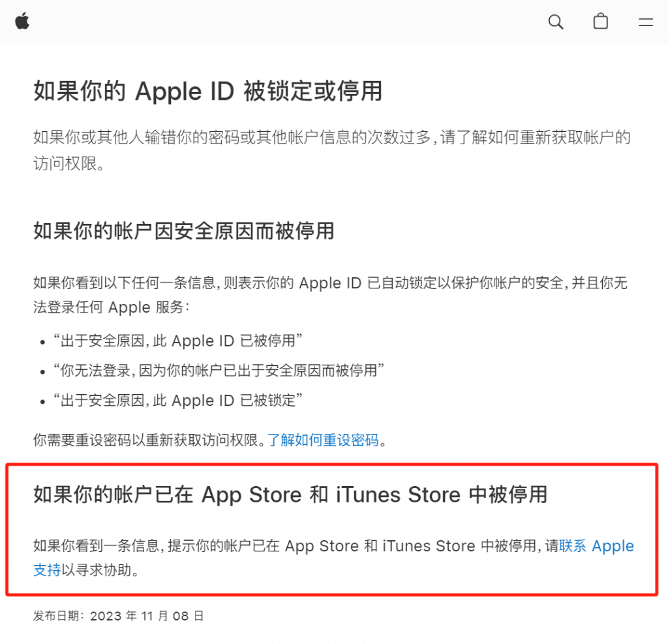This screenshot has width=668, height=644.
Task: Click the main heading about Apple ID 被锁定或停用
Action: click(x=208, y=91)
